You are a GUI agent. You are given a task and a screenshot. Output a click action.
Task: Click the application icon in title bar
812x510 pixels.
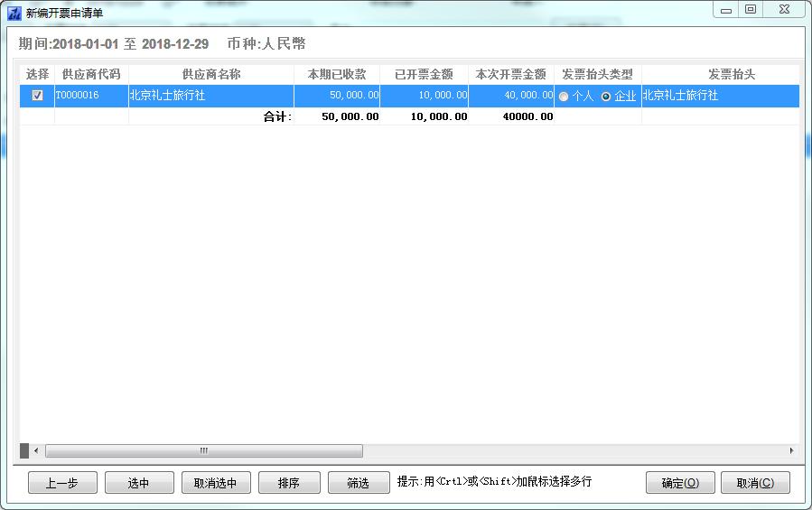(14, 12)
